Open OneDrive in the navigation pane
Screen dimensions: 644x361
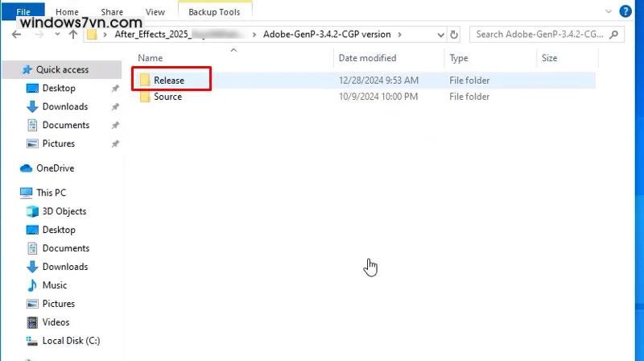pyautogui.click(x=55, y=168)
